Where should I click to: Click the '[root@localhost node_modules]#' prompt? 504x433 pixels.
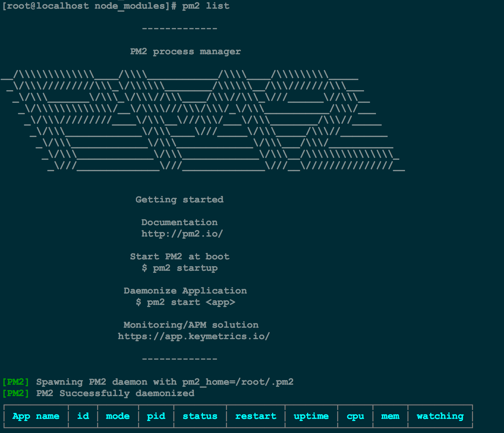(89, 6)
